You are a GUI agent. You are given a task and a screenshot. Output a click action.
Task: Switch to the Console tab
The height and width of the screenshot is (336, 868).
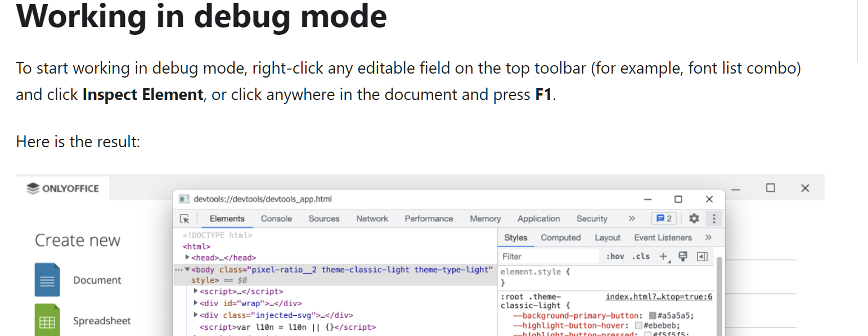coord(276,219)
